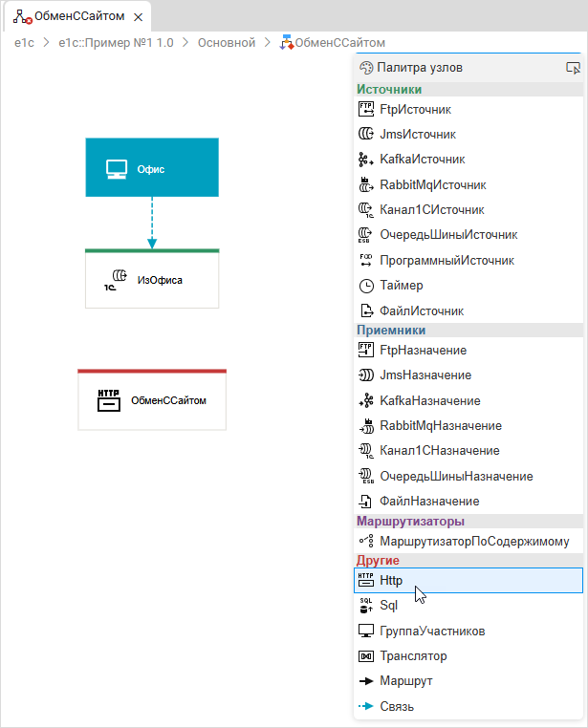Collapse the Приемники palette section
This screenshot has height=728, width=588.
(468, 331)
